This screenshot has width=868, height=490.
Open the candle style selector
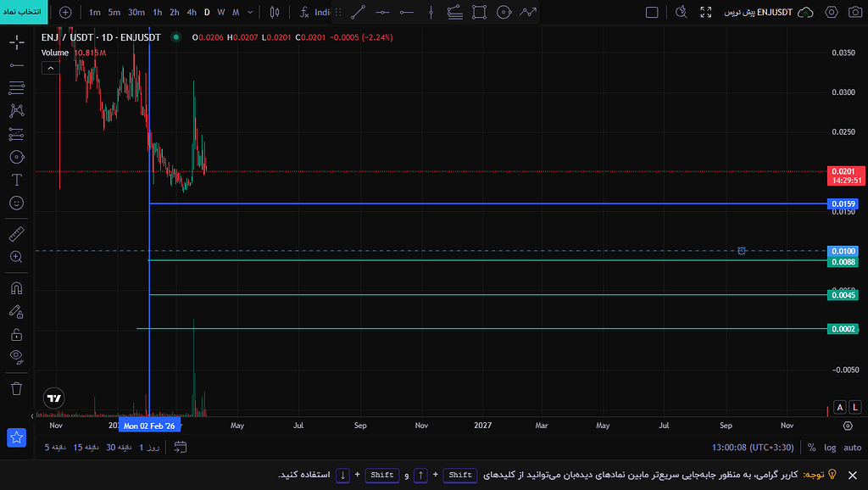click(274, 14)
